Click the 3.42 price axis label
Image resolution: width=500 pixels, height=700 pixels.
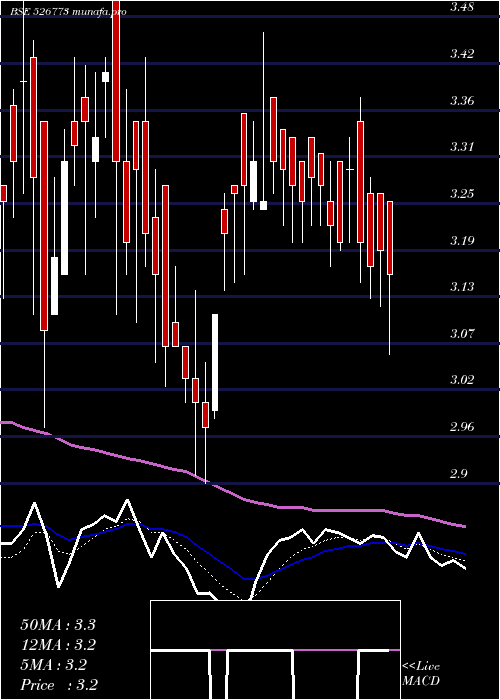(462, 54)
